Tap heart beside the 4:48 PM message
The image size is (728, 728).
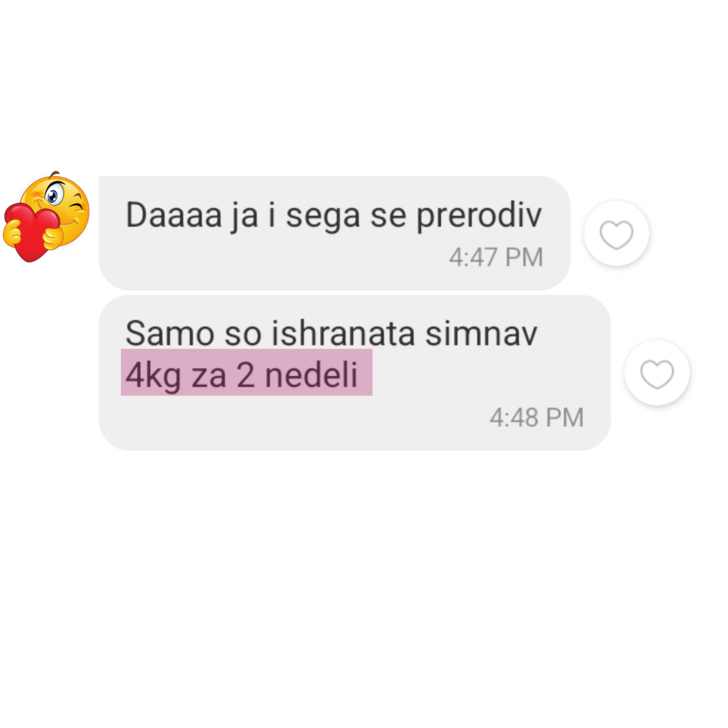point(657,373)
